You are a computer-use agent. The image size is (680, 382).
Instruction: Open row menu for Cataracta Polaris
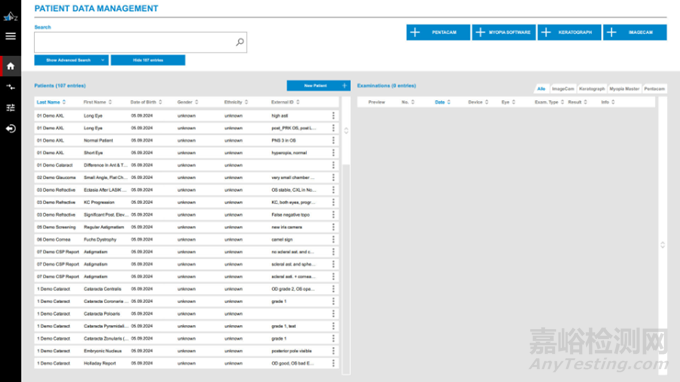(333, 313)
